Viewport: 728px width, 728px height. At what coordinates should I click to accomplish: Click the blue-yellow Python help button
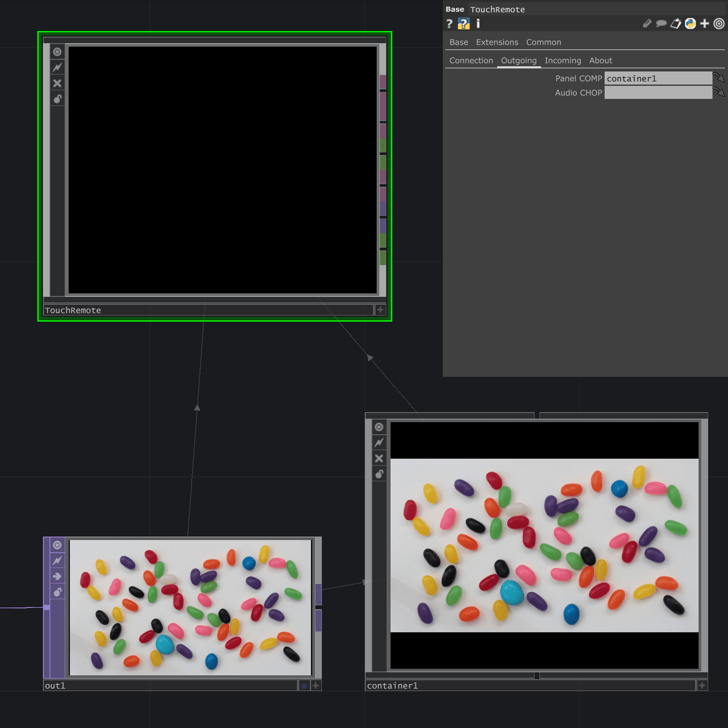[x=463, y=23]
